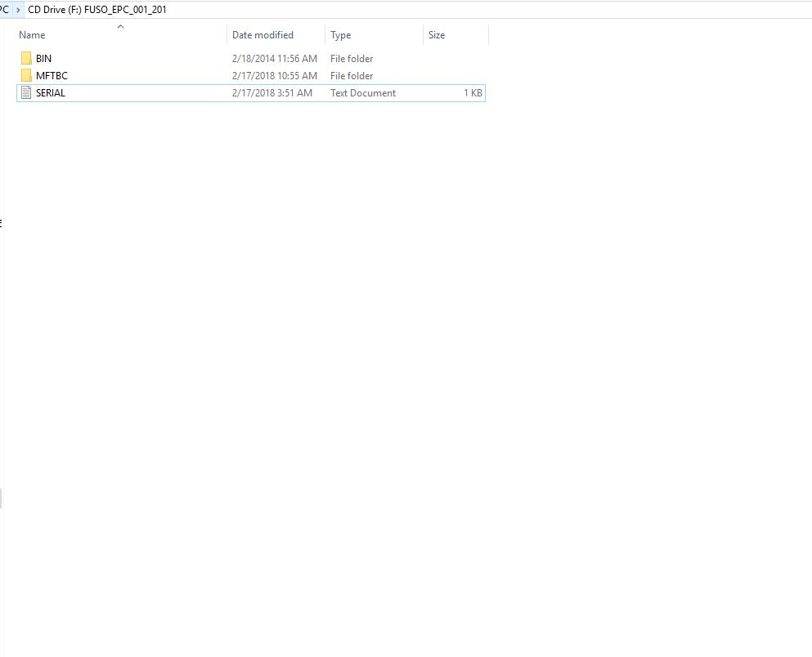This screenshot has width=812, height=657.
Task: Click File folder type in MFTBC row
Action: tap(352, 75)
